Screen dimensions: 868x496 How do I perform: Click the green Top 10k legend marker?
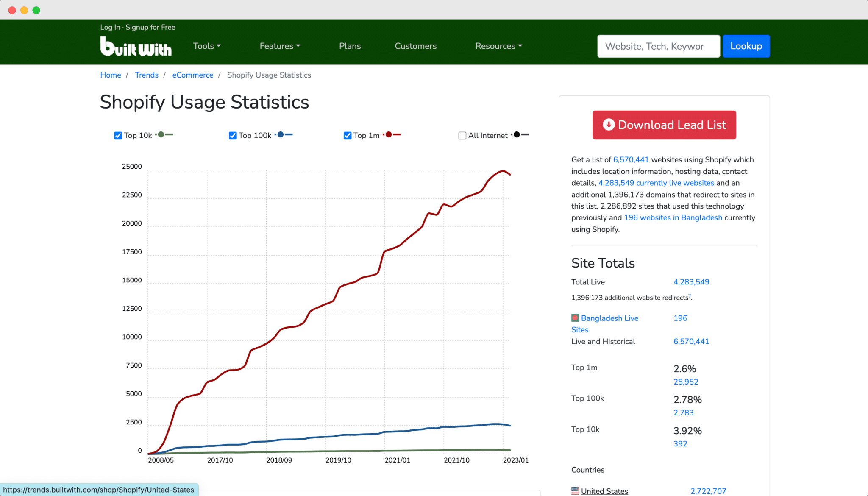point(161,134)
